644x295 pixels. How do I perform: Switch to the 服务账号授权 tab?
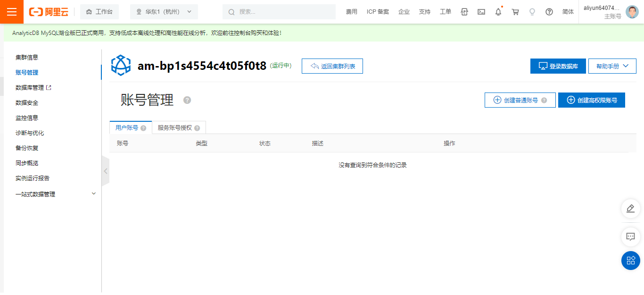pos(179,127)
